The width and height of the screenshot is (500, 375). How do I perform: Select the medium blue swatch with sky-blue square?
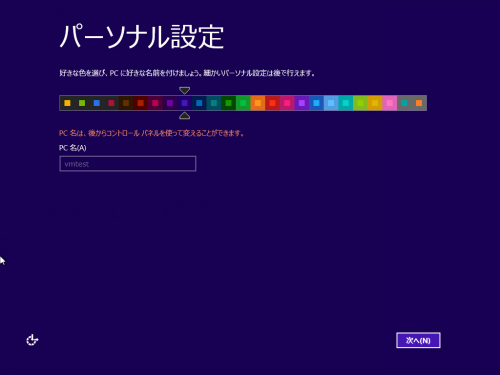point(317,103)
